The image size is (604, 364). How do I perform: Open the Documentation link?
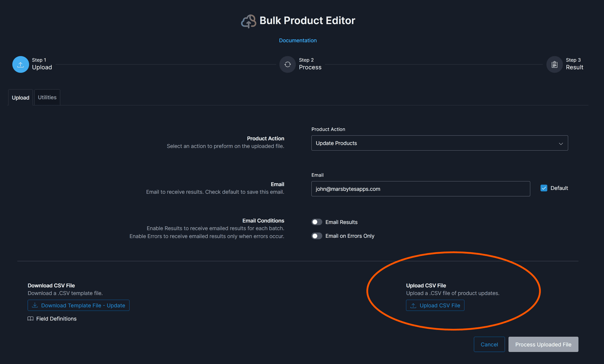click(298, 41)
